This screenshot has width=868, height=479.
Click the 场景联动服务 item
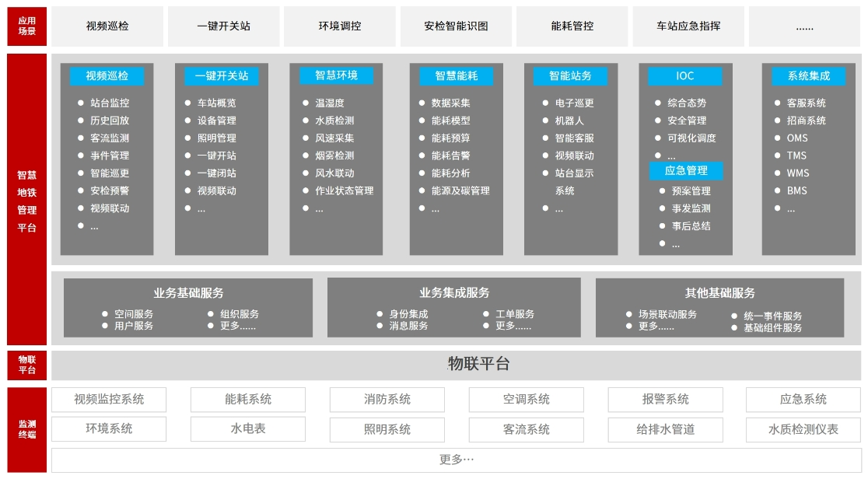[667, 314]
